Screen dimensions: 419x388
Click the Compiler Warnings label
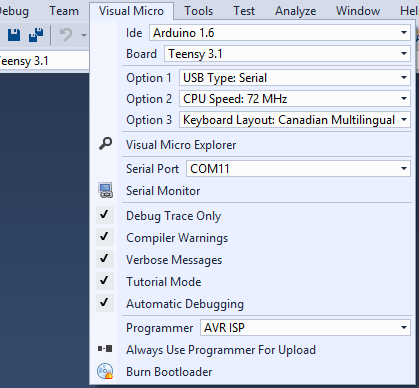coord(177,238)
